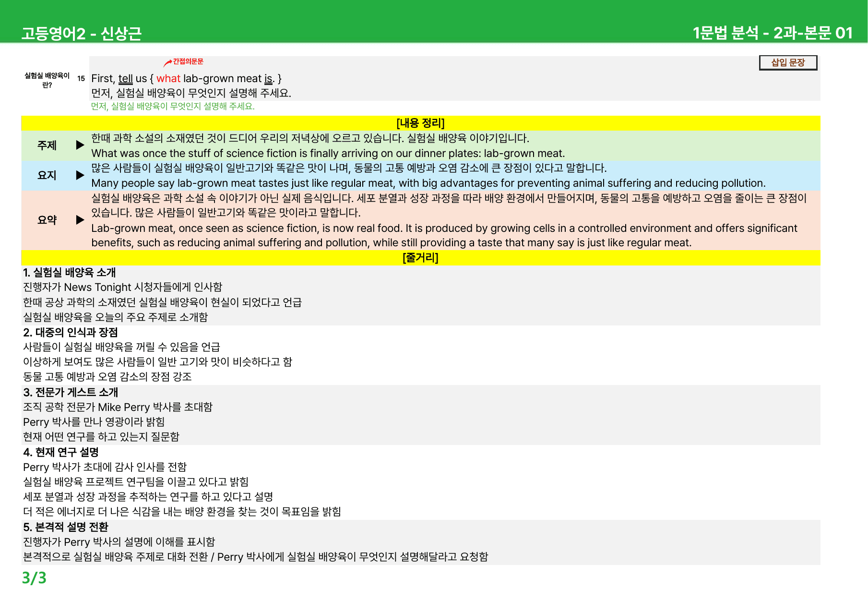Click the line 동물 고통 예방과 오염 감소의 장점 강조
The height and width of the screenshot is (614, 868).
(107, 376)
